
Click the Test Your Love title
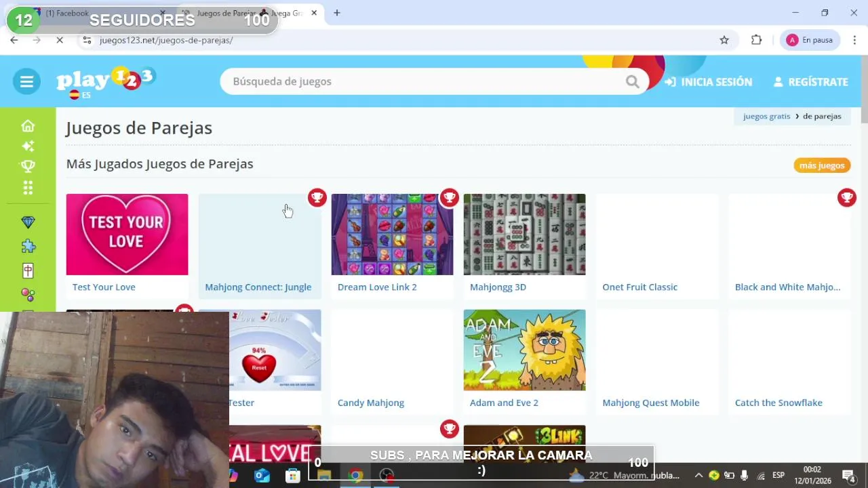point(104,287)
